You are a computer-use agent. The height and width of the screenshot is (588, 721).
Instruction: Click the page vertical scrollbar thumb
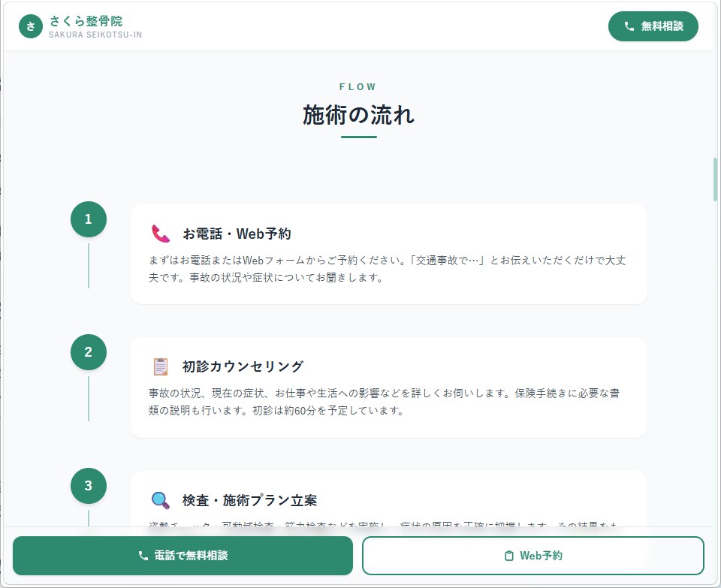coord(715,179)
